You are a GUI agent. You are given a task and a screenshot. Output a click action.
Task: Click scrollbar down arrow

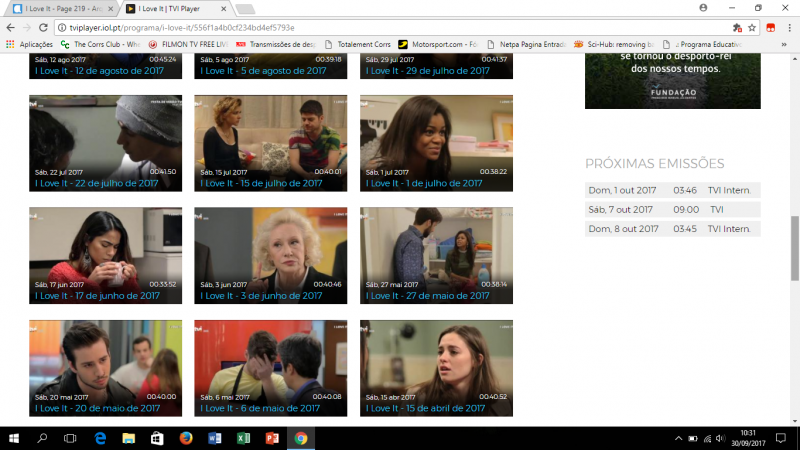pos(794,421)
